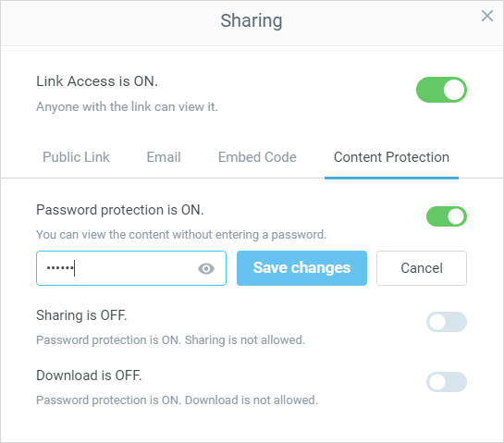Go to the Embed Code tab
The height and width of the screenshot is (443, 504).
point(257,157)
